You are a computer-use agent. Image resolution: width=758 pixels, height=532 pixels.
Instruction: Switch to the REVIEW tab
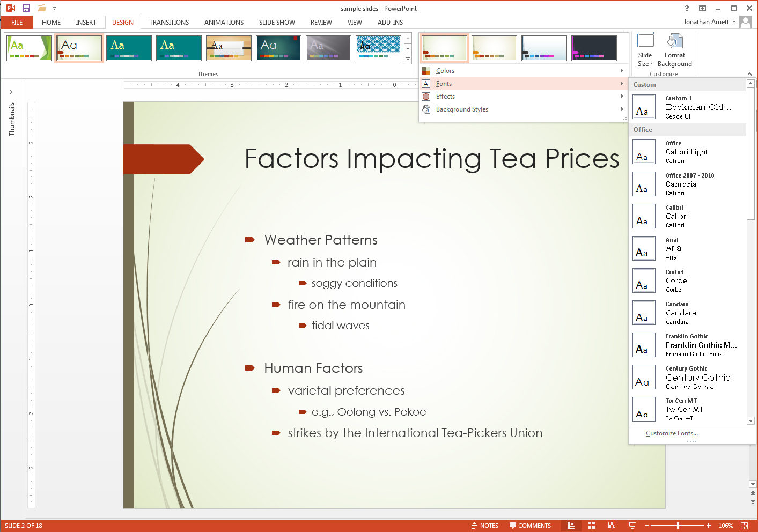321,23
